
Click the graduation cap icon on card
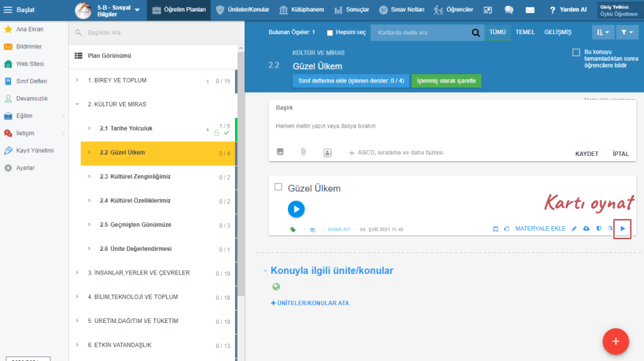[312, 229]
